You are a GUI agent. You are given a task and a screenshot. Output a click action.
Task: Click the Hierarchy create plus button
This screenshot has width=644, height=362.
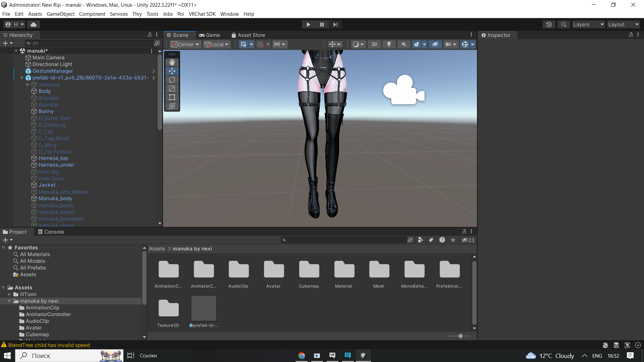point(7,43)
